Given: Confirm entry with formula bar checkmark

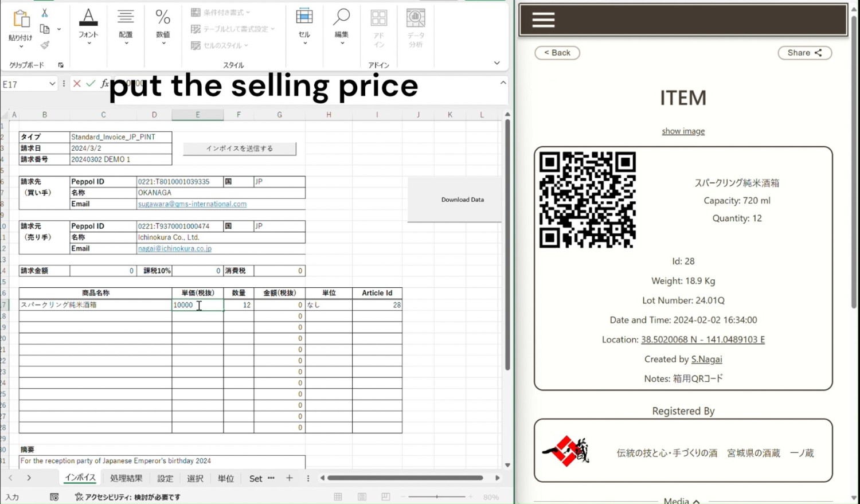Looking at the screenshot, I should click(91, 84).
